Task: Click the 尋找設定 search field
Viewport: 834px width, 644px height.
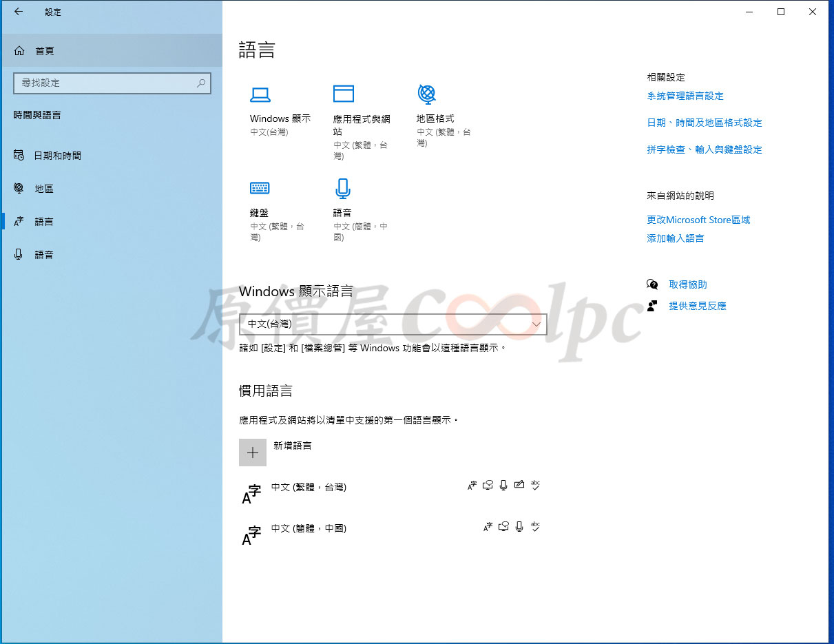Action: (103, 83)
